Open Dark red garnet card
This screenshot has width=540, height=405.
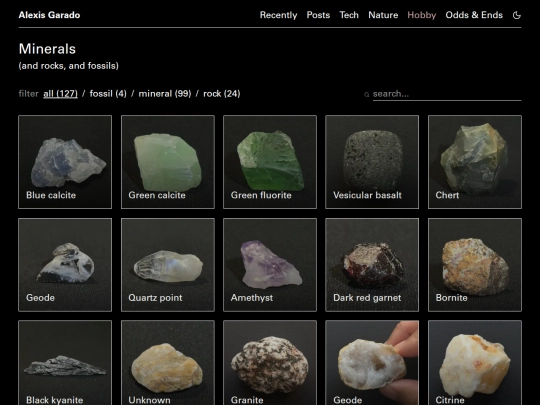coord(372,265)
